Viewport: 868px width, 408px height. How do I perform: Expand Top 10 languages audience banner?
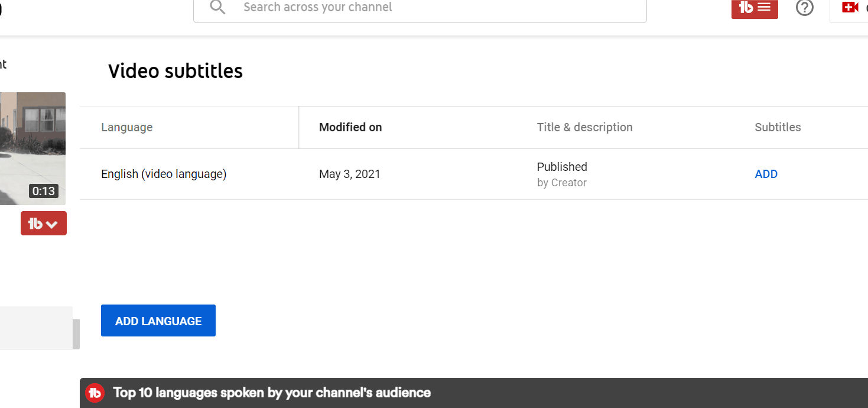click(272, 393)
